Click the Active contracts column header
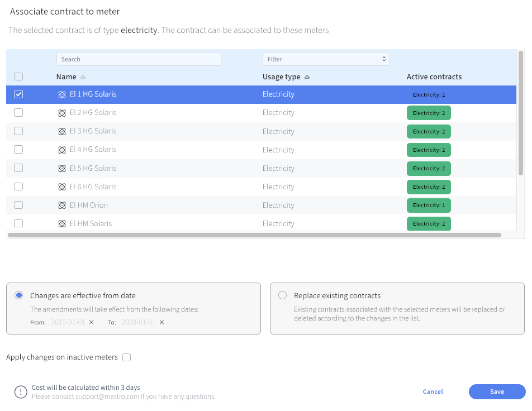 pyautogui.click(x=434, y=77)
